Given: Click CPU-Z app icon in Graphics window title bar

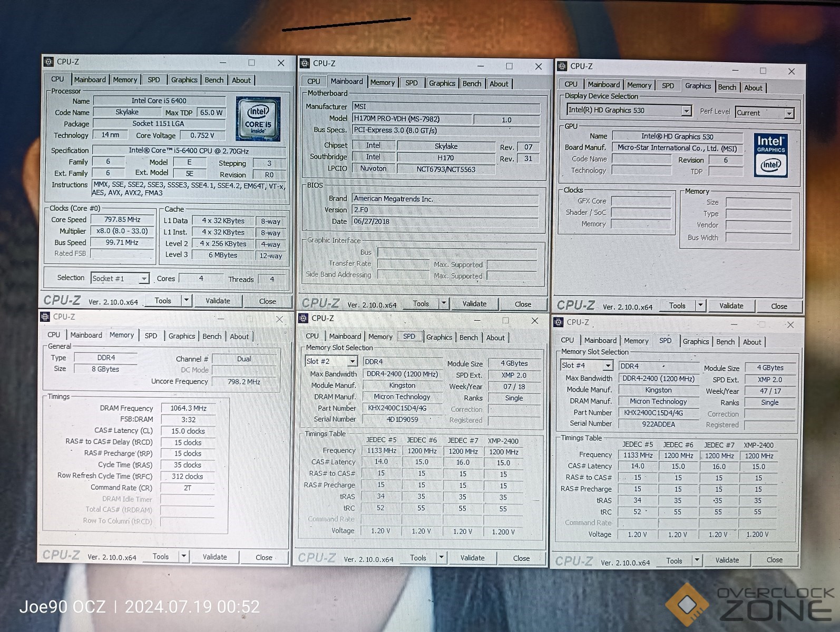Looking at the screenshot, I should click(562, 66).
